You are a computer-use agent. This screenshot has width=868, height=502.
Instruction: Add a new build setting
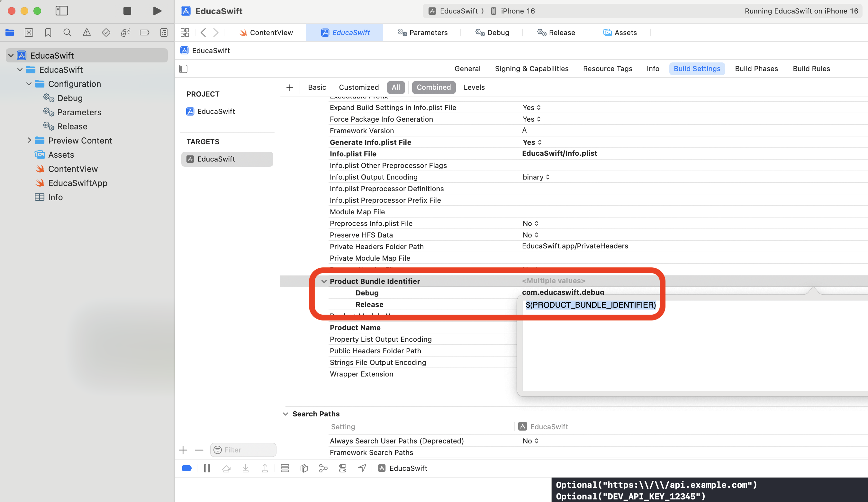point(290,88)
